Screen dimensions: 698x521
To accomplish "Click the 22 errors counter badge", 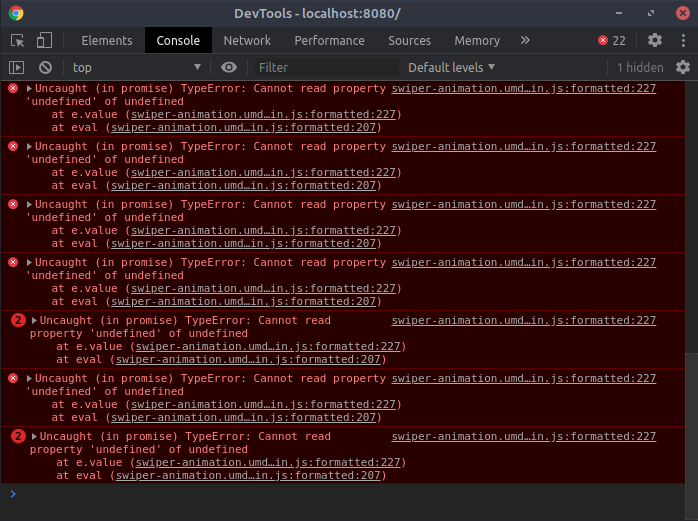I will tap(612, 41).
